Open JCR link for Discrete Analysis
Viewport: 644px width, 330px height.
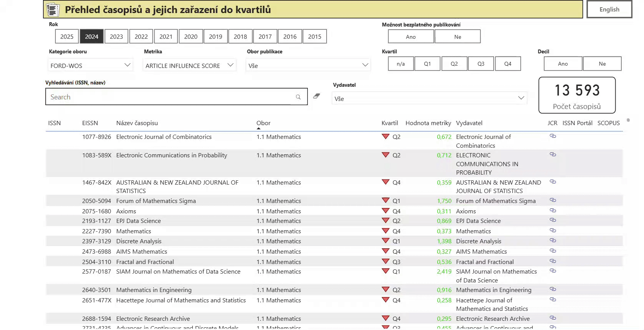pos(553,241)
